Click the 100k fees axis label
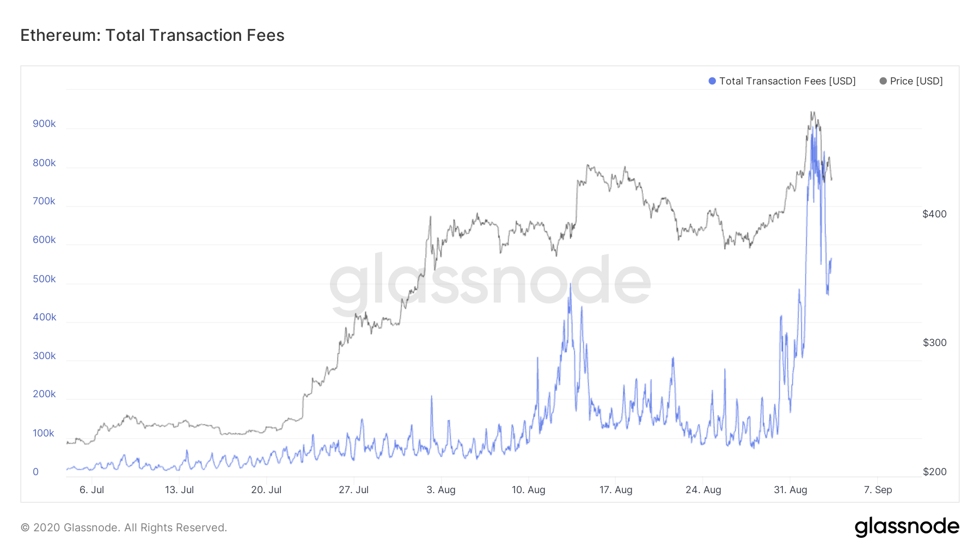Screen dimensions: 980x552 44,433
